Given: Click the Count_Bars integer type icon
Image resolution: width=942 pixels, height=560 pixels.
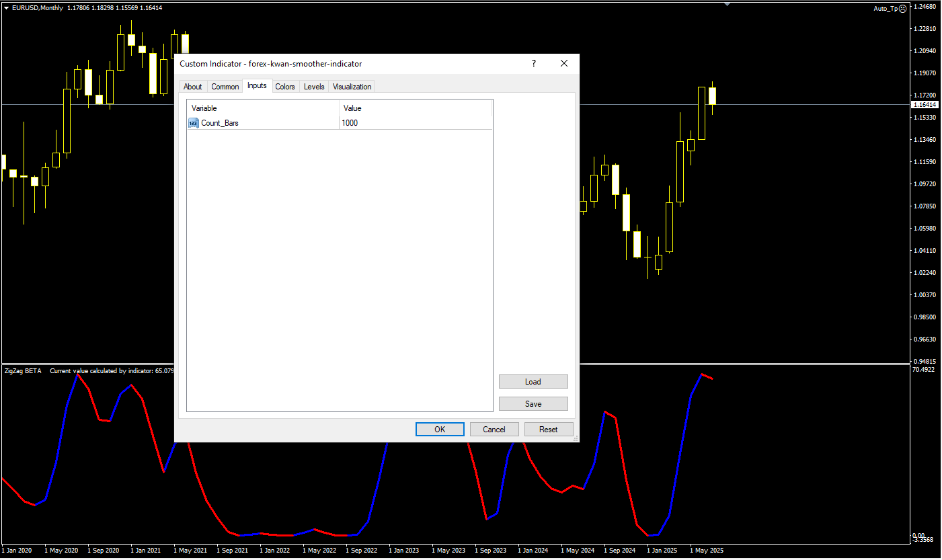Looking at the screenshot, I should pos(193,123).
